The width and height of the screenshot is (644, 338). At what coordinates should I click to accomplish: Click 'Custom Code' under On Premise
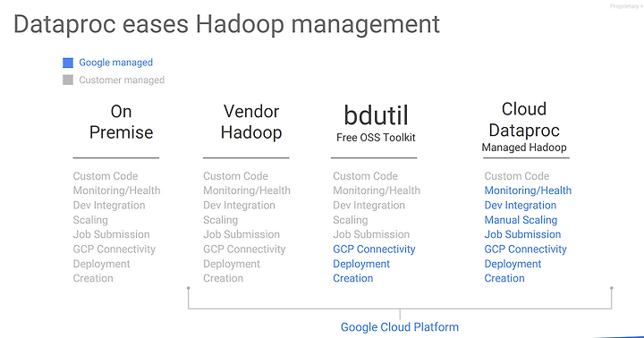point(106,176)
